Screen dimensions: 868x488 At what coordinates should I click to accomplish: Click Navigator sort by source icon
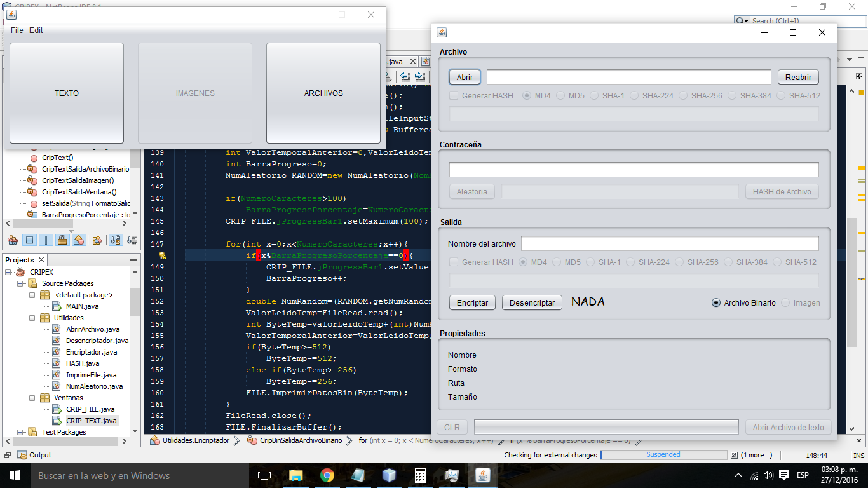132,240
